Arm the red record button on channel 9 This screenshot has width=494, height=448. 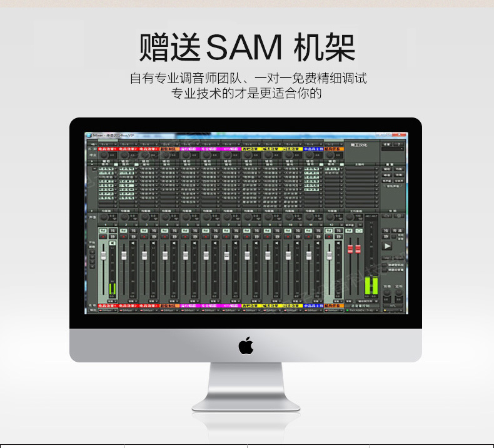(267, 236)
